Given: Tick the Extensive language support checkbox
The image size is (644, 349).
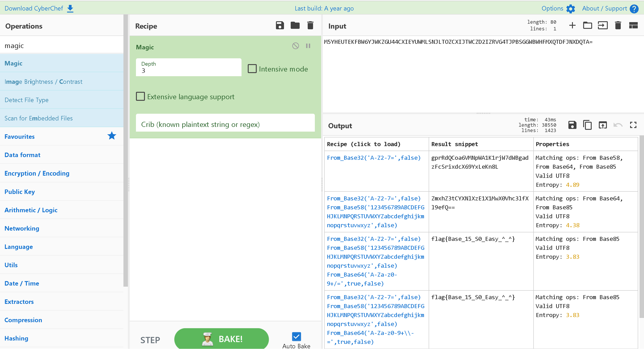Looking at the screenshot, I should [140, 97].
